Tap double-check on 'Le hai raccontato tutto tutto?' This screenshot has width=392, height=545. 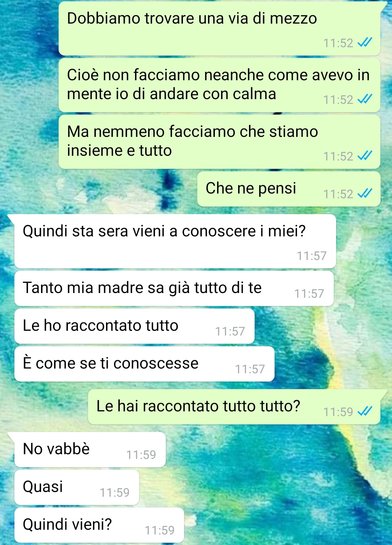click(365, 412)
